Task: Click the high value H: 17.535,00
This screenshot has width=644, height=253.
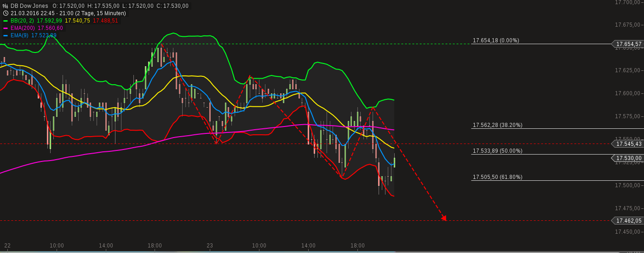Action: click(x=103, y=6)
